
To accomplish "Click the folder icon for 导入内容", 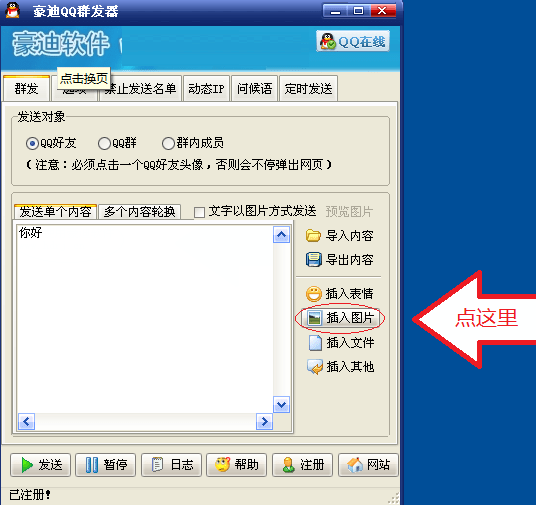I will tap(313, 236).
